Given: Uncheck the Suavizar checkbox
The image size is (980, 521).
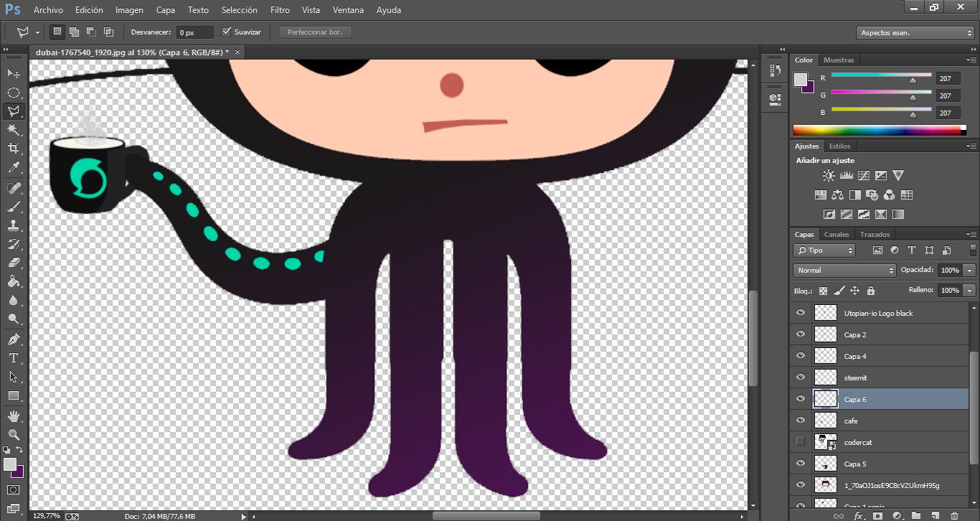Looking at the screenshot, I should (x=227, y=32).
